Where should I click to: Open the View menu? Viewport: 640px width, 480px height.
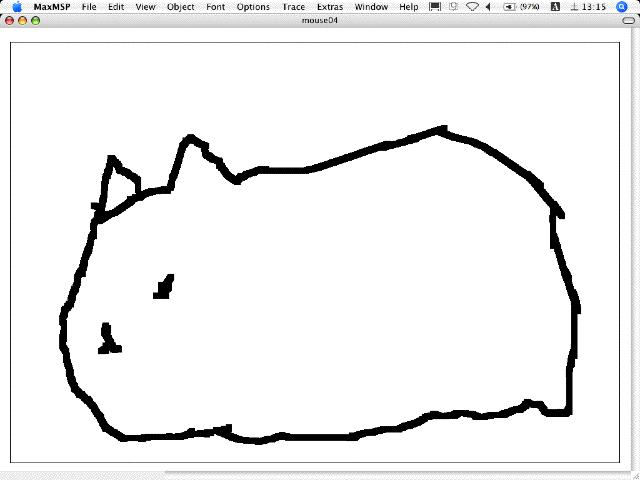(x=145, y=7)
